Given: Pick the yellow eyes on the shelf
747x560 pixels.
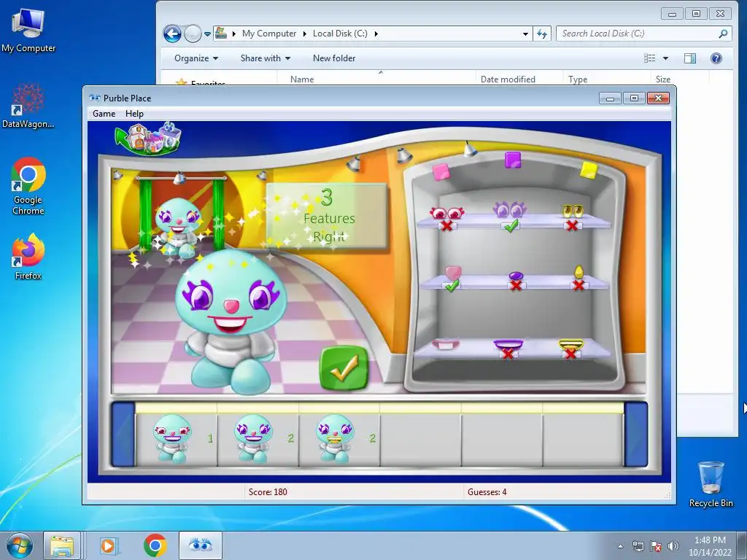Looking at the screenshot, I should 572,211.
